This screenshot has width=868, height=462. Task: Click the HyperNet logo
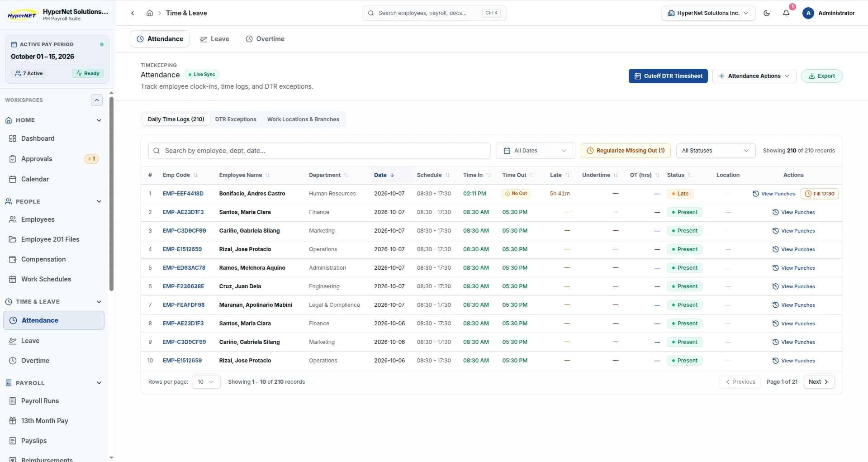[x=22, y=15]
